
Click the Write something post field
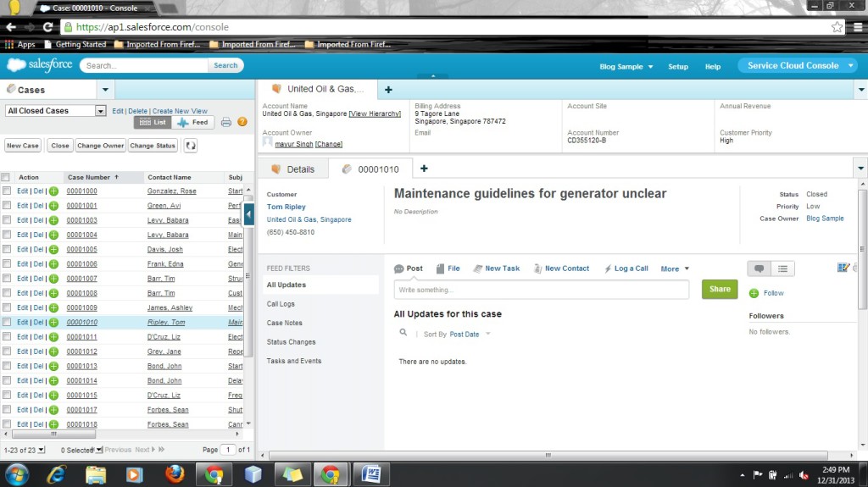coord(542,290)
